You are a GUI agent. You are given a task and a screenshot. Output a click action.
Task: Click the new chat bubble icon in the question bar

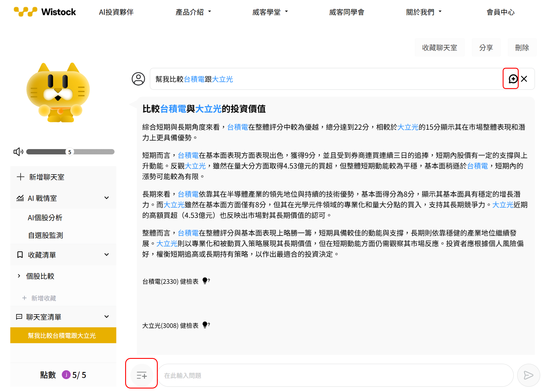pos(513,79)
